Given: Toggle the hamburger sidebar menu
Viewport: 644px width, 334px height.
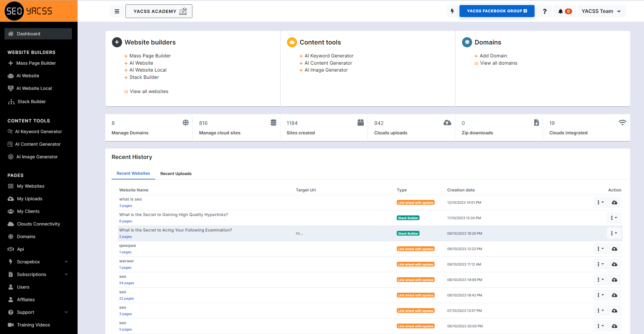Looking at the screenshot, I should click(117, 11).
